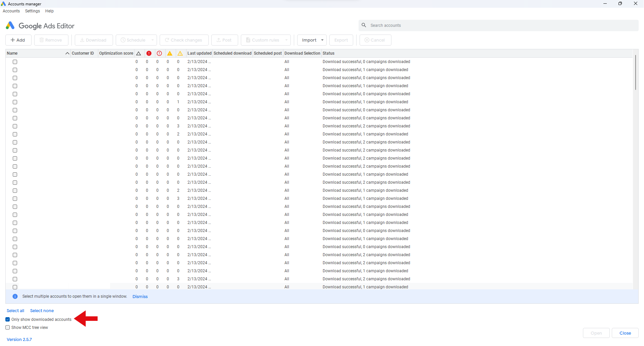Click the search magnifier icon
Viewport: 644px width, 346px height.
pos(364,25)
